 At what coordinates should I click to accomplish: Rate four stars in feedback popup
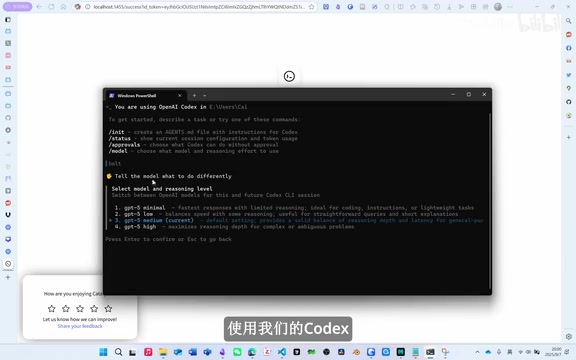pos(94,308)
